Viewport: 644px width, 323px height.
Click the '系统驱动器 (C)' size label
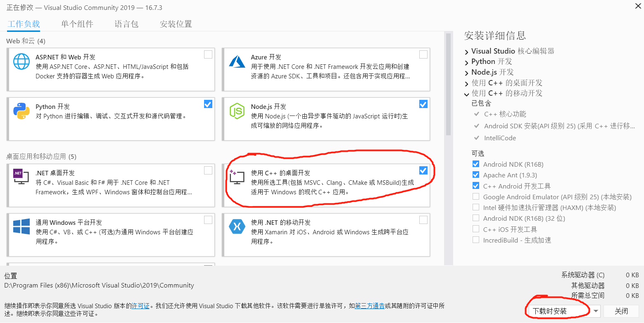point(583,275)
